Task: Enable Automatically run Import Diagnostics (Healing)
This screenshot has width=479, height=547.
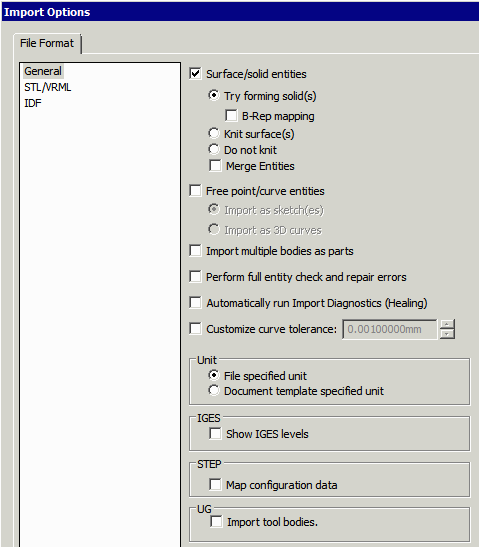Action: point(195,302)
